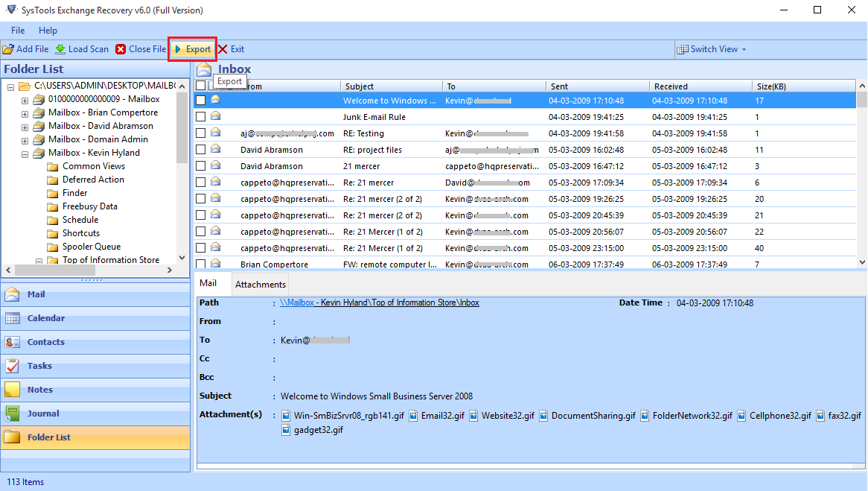This screenshot has width=868, height=491.
Task: Click the Mail envelope icon in the navigation pane
Action: [x=12, y=294]
